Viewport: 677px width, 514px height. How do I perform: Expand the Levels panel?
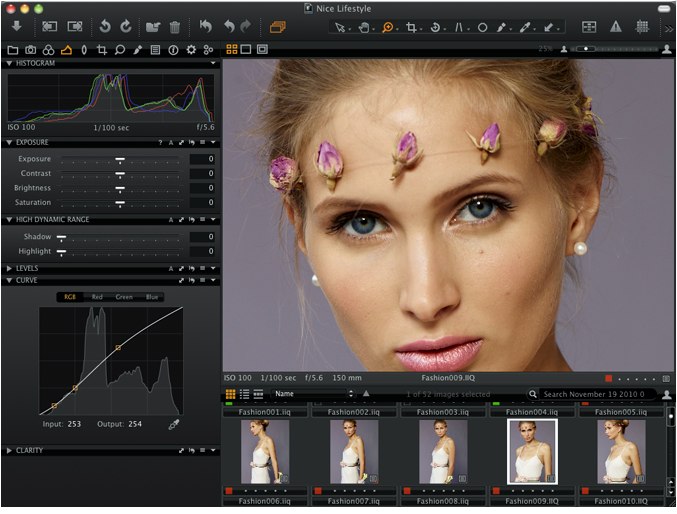(10, 268)
